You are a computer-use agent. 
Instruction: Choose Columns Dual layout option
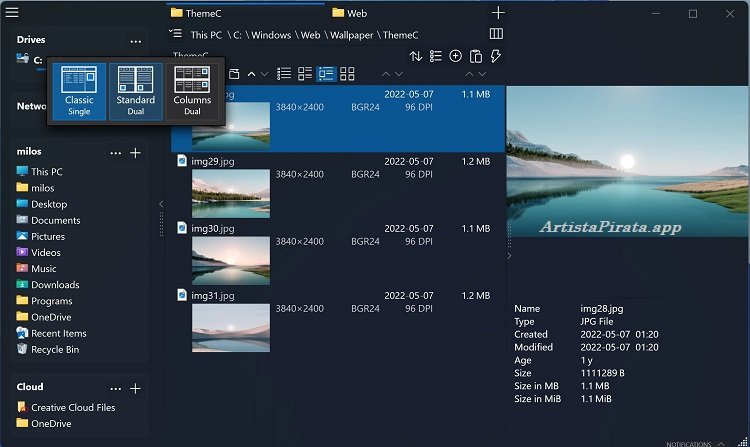(192, 91)
